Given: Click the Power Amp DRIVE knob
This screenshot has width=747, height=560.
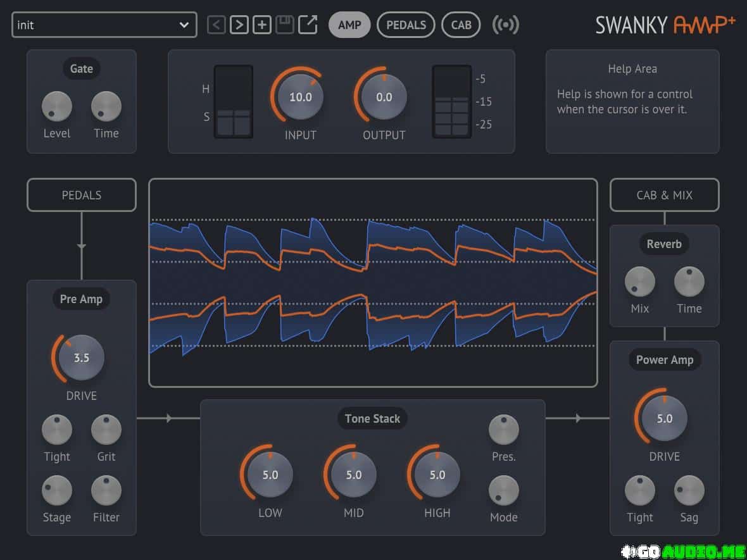Looking at the screenshot, I should coord(665,418).
